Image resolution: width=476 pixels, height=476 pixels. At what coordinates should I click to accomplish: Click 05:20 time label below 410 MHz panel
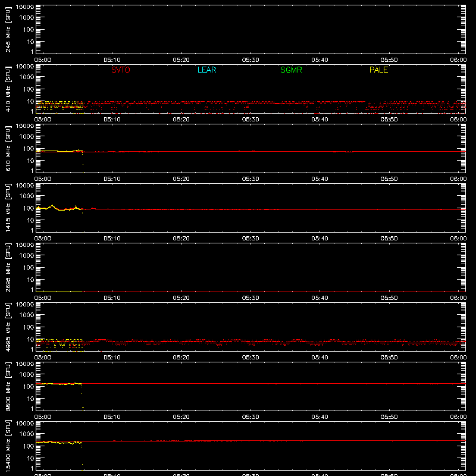point(181,120)
